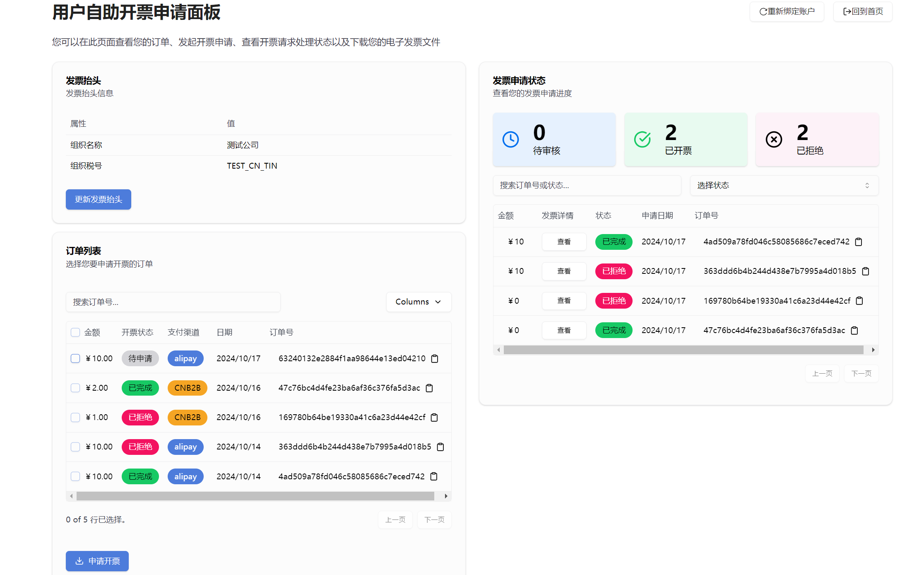Click the 搜索订单号或状态 search field
The image size is (924, 575).
click(587, 185)
